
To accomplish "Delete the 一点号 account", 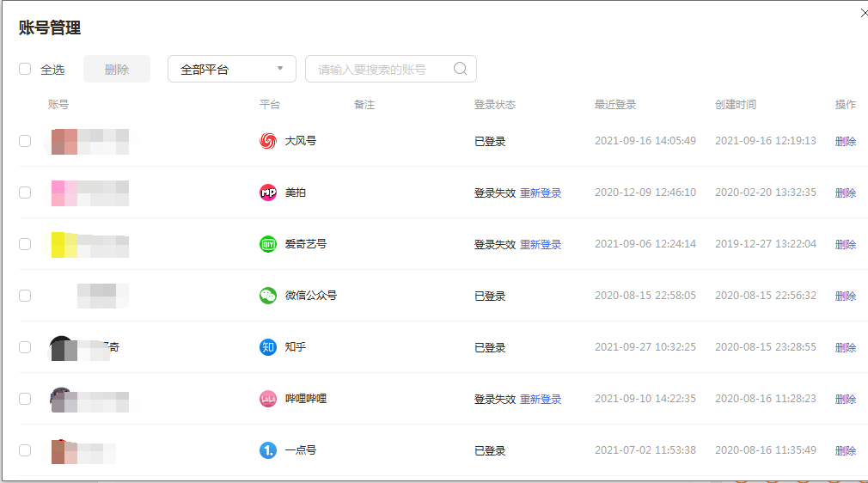I will point(846,450).
